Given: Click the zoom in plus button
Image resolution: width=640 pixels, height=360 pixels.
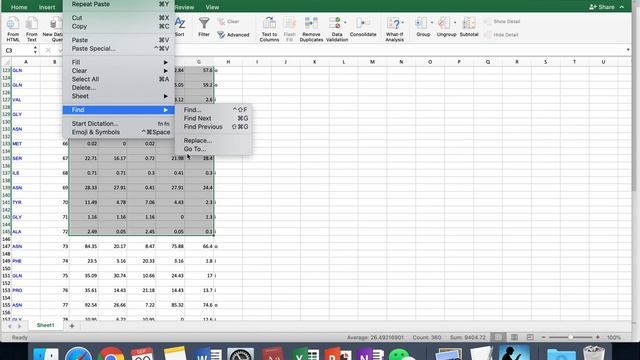Looking at the screenshot, I should point(598,338).
